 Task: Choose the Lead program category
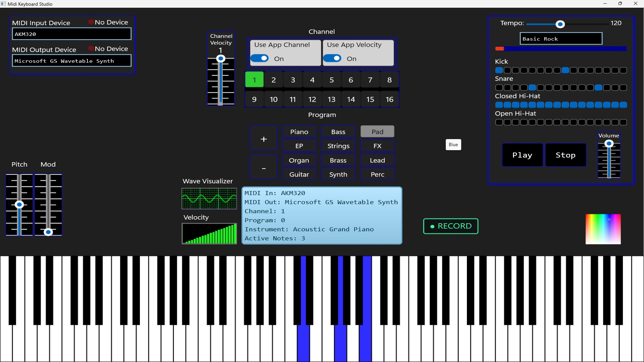377,160
